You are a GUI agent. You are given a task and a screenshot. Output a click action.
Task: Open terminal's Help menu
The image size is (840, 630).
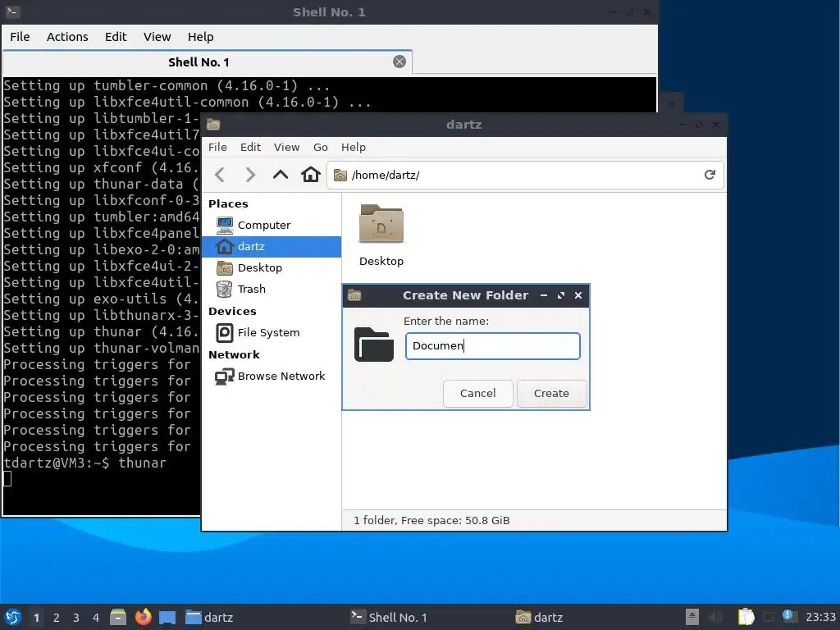201,36
